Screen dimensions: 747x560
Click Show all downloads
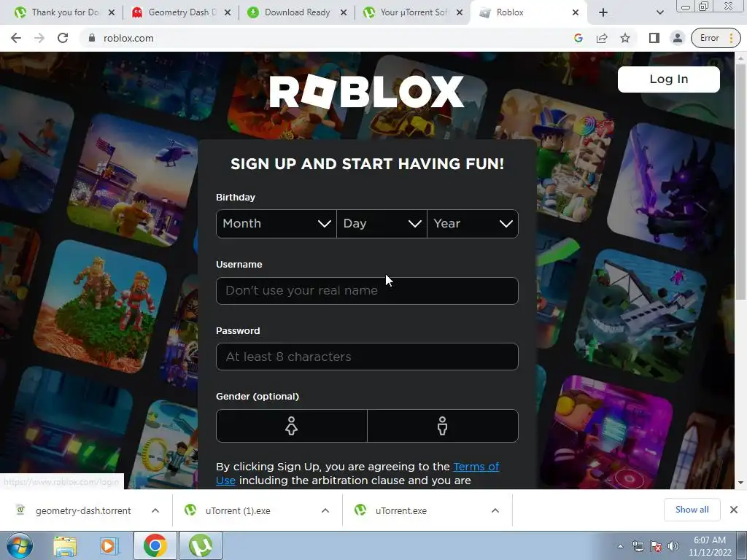pos(692,510)
